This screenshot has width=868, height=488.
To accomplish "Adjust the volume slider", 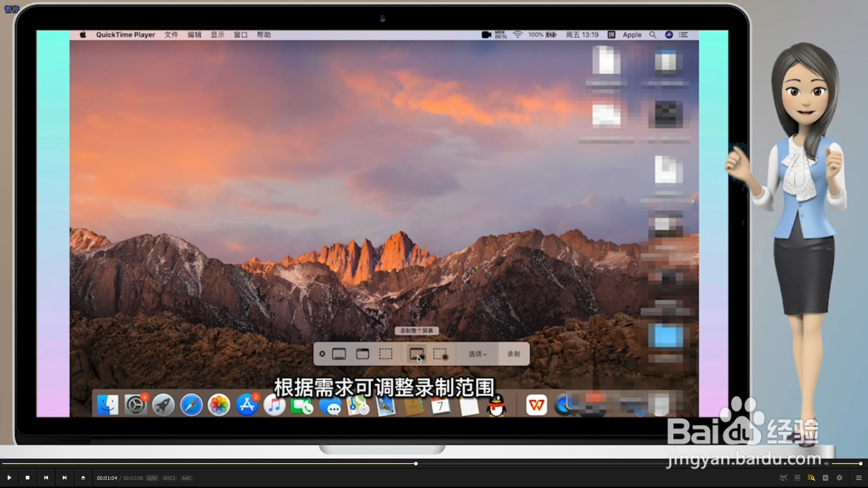I will tap(846, 464).
